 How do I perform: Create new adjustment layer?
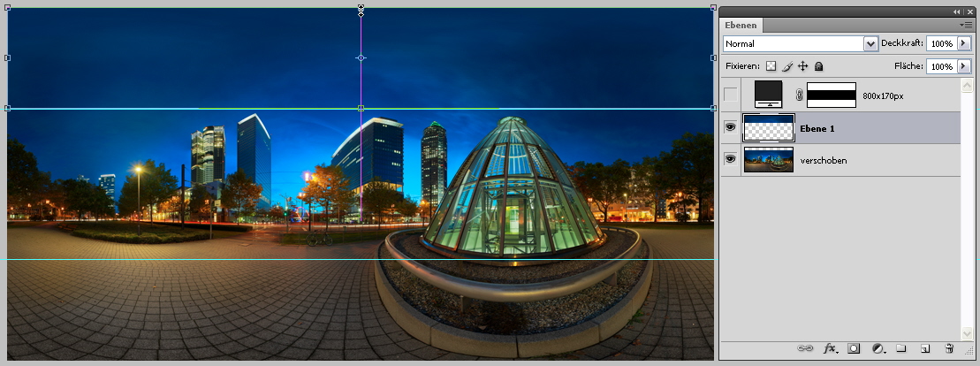click(x=878, y=349)
